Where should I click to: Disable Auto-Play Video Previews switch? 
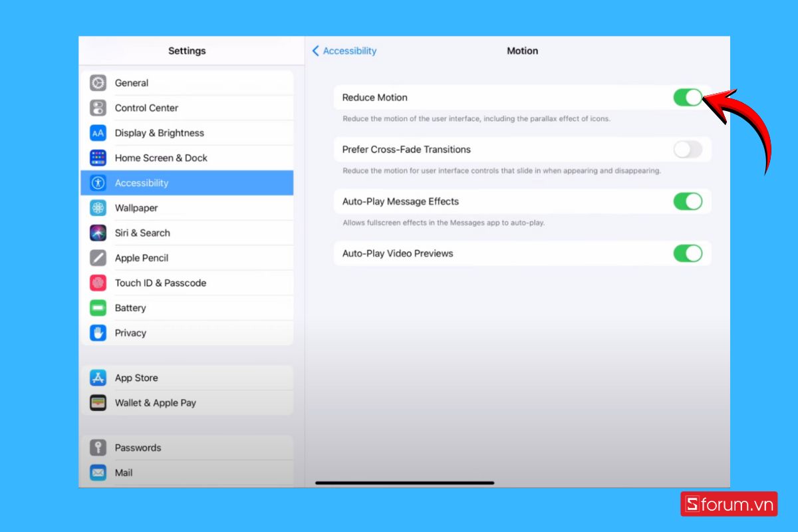(688, 253)
